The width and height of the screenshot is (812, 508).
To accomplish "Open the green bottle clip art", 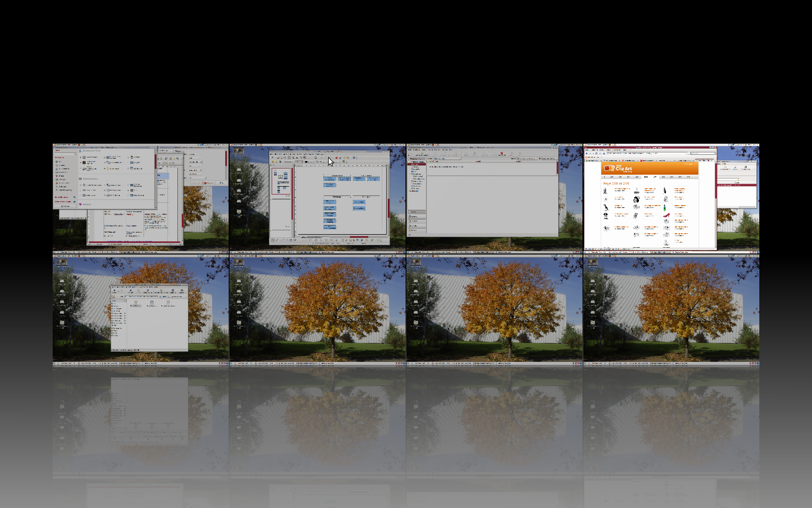I will 665,208.
